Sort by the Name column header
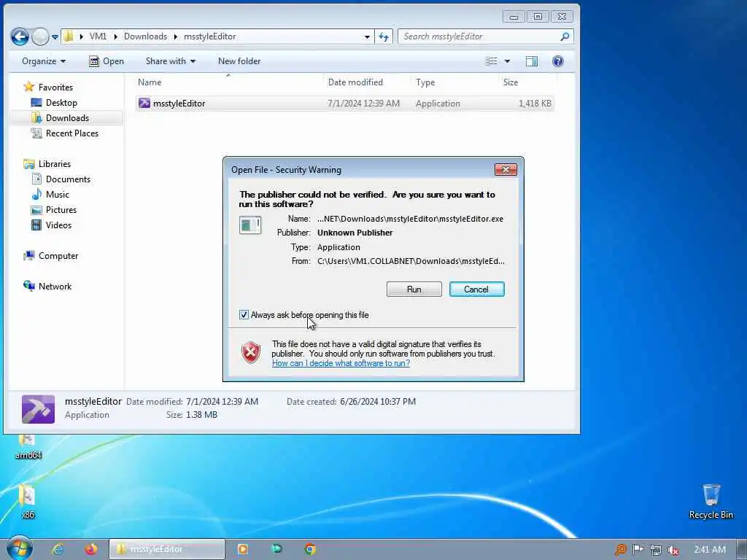This screenshot has width=747, height=560. coord(228,82)
